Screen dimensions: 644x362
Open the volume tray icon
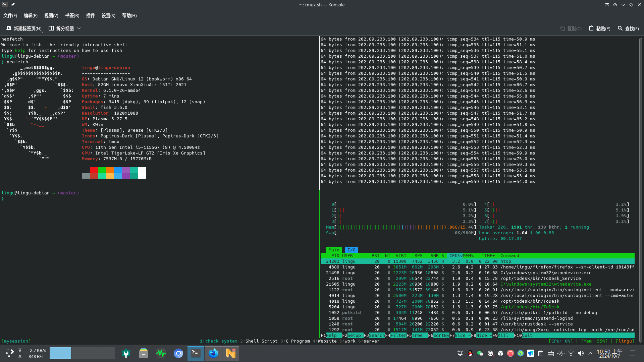pos(581,353)
